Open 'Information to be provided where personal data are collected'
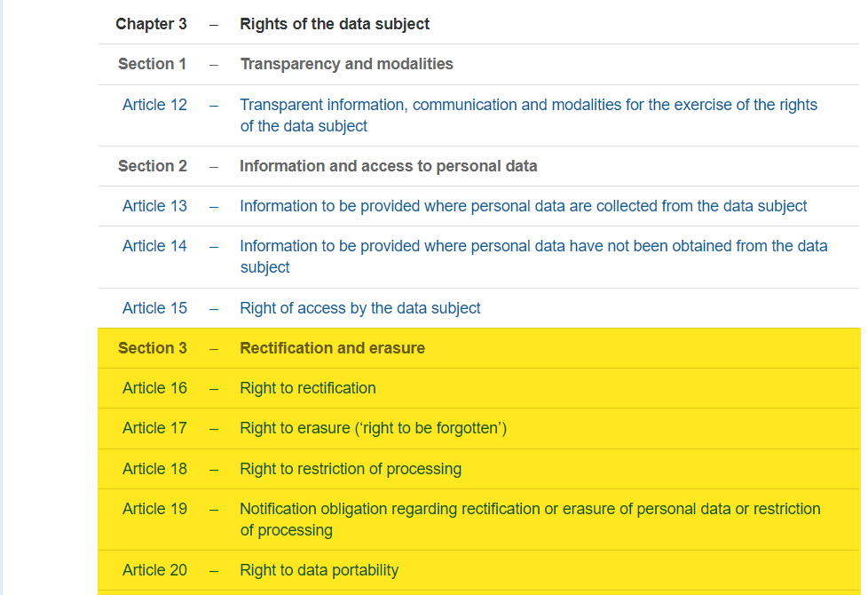This screenshot has width=868, height=595. (x=523, y=206)
